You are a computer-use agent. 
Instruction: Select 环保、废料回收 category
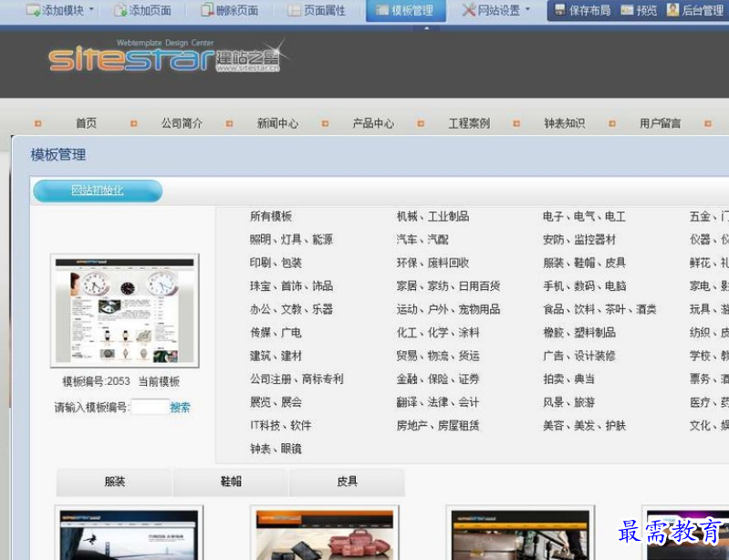point(432,263)
